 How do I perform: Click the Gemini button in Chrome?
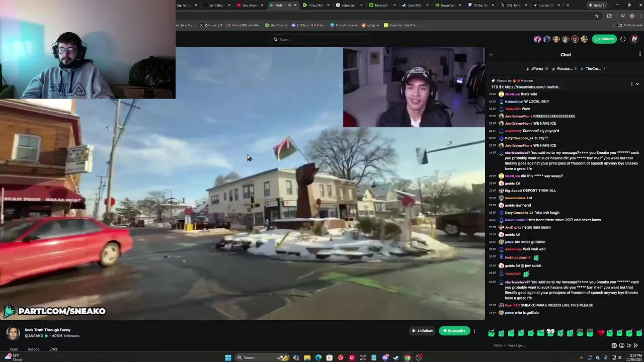[597, 5]
